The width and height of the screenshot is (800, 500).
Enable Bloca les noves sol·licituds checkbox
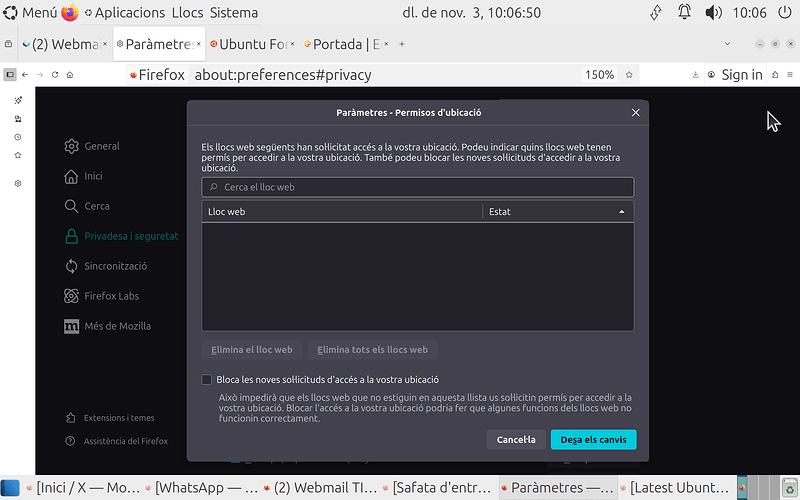pos(207,380)
